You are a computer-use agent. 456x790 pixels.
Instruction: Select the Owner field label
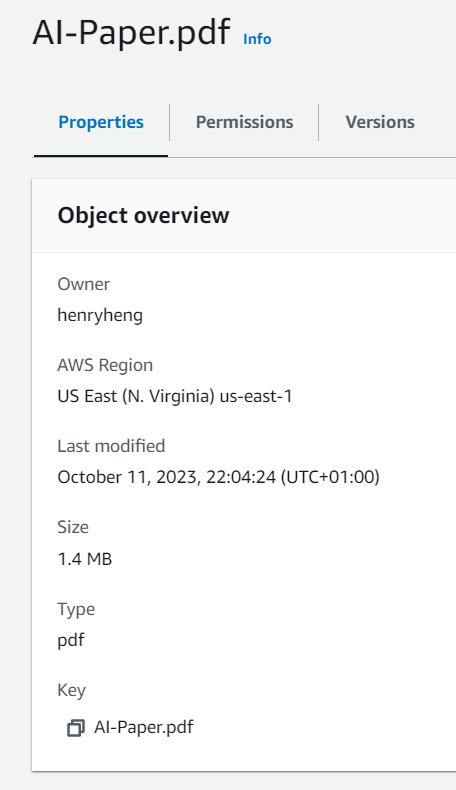click(x=84, y=284)
